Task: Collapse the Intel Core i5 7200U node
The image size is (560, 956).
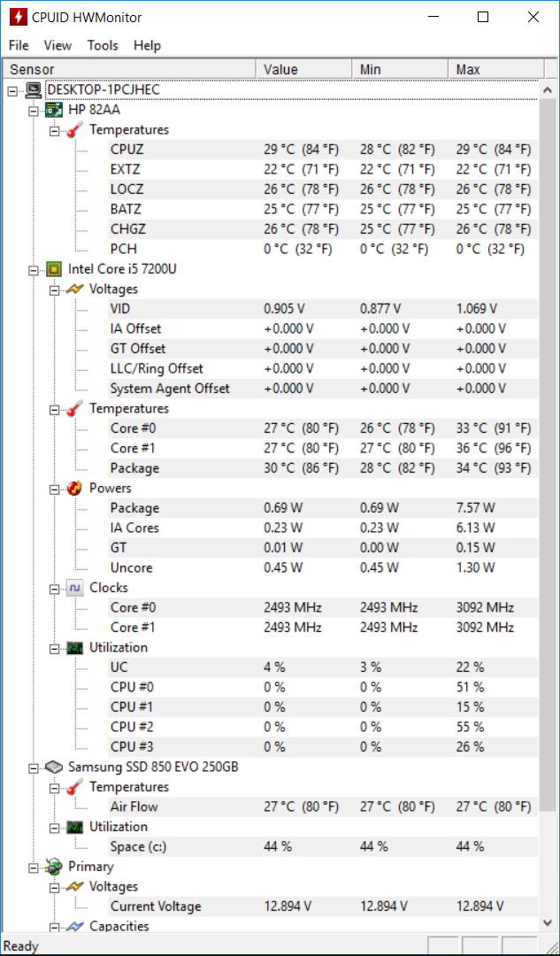Action: (x=34, y=269)
